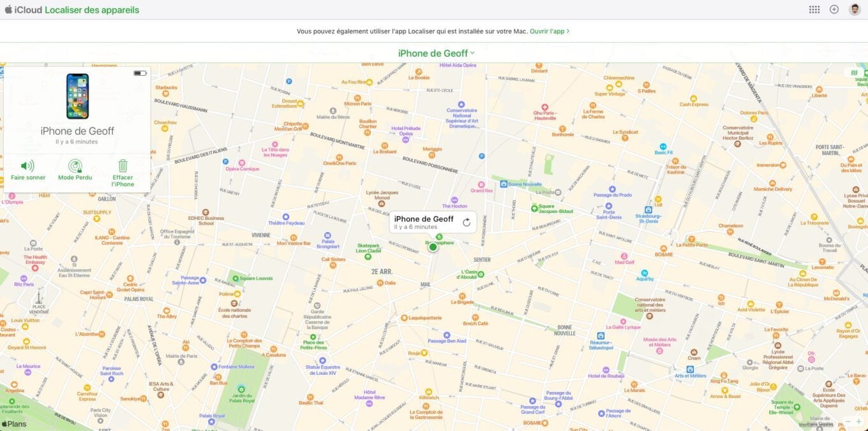
Task: Click the Ritz Paris hotel pin
Action: (x=24, y=278)
